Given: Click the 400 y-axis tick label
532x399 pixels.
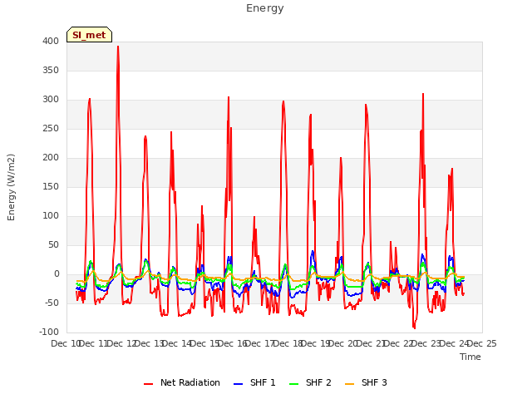Looking at the screenshot, I should click(x=51, y=42).
